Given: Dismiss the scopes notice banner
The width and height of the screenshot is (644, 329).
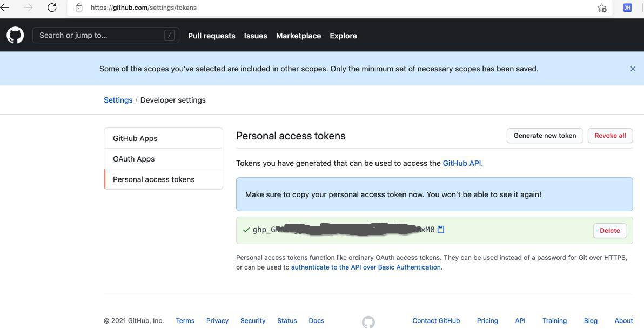Looking at the screenshot, I should tap(633, 69).
